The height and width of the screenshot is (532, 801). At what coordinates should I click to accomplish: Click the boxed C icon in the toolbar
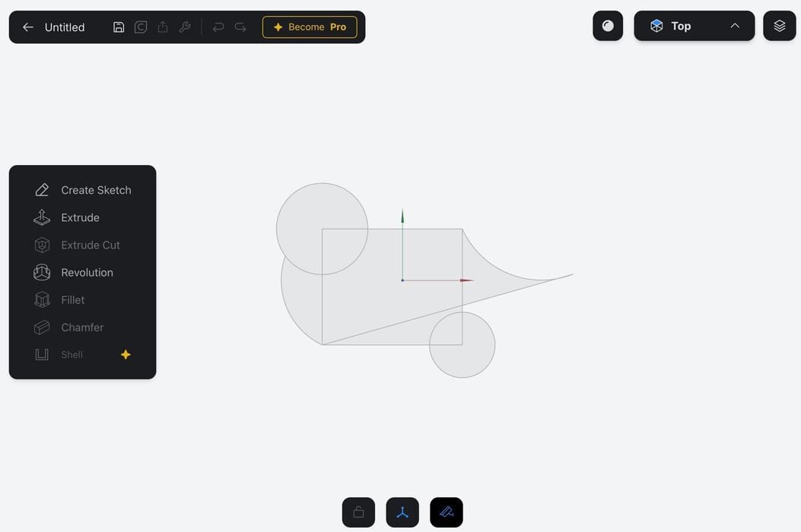pos(141,27)
